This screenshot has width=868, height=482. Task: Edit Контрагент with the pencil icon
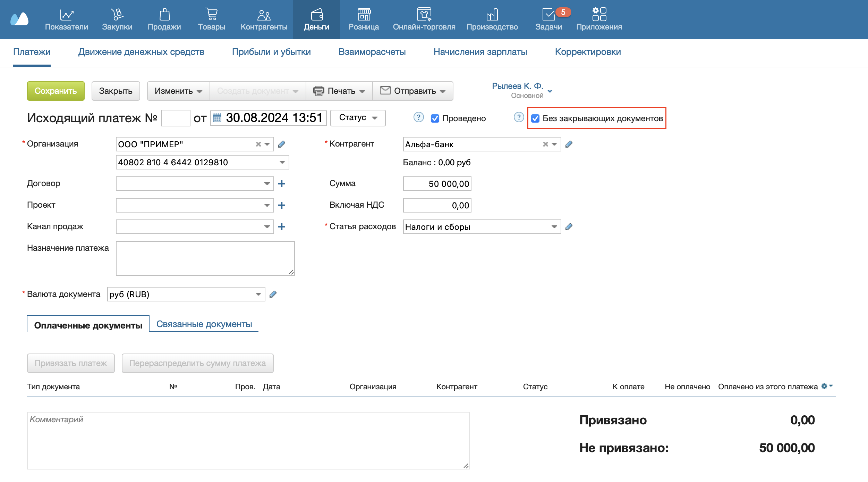tap(569, 144)
